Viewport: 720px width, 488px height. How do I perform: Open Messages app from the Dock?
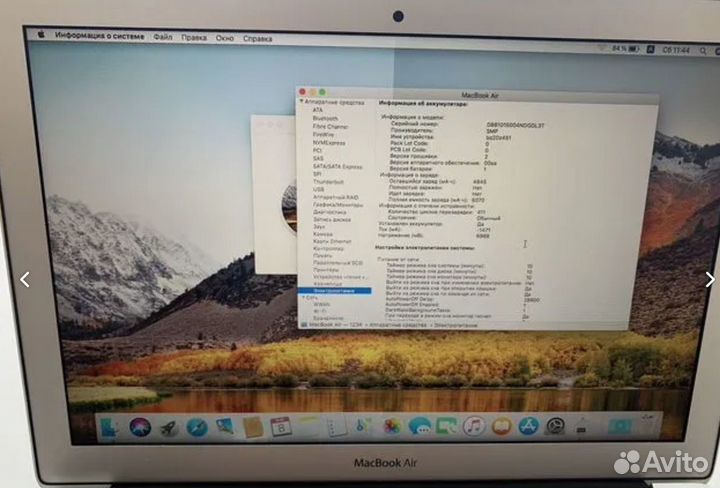click(419, 426)
